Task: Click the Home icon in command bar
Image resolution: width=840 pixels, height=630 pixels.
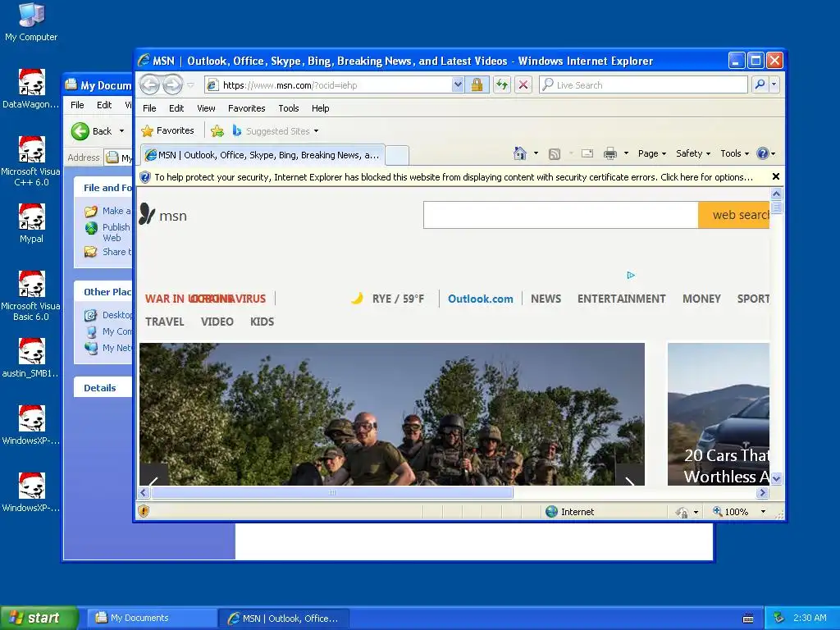Action: click(x=519, y=153)
